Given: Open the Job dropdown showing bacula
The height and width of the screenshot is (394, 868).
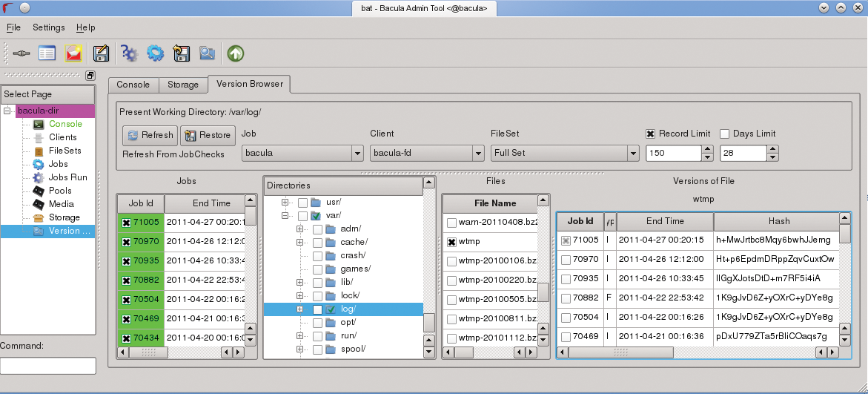Looking at the screenshot, I should coord(302,153).
